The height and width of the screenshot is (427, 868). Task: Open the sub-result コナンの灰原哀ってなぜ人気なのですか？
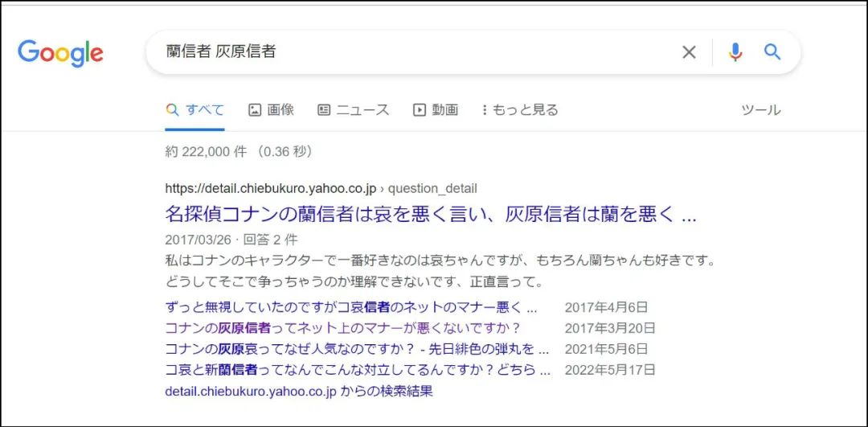tap(357, 349)
